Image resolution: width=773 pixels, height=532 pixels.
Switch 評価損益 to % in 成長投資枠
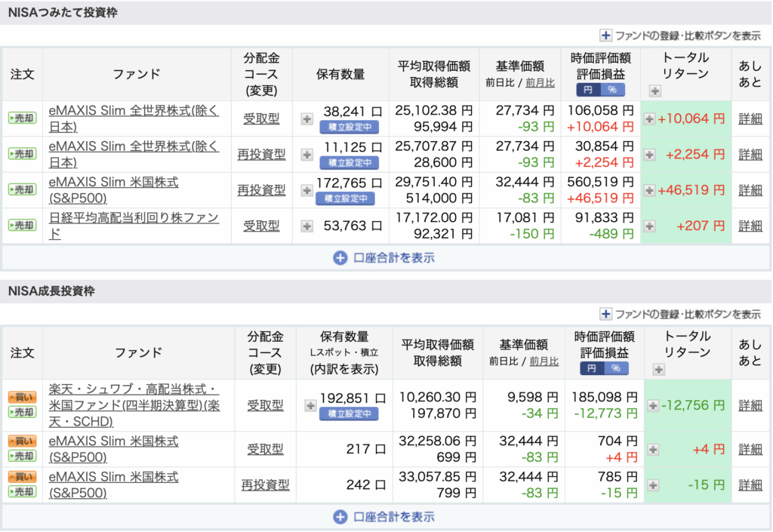pyautogui.click(x=616, y=368)
